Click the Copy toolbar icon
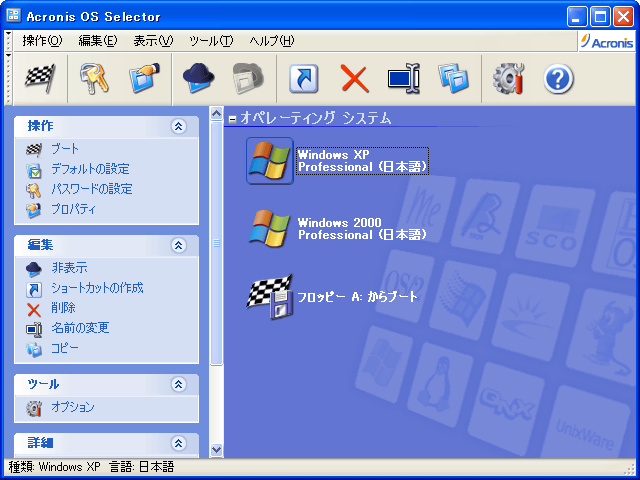 pos(453,78)
